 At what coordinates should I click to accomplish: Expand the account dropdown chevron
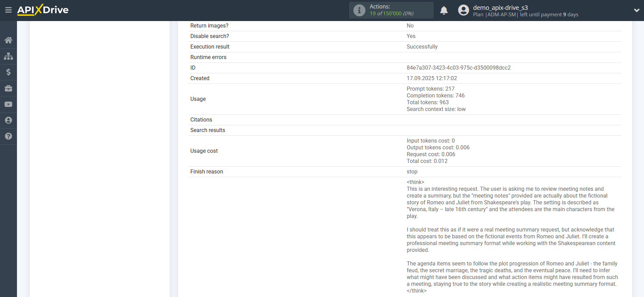pyautogui.click(x=637, y=10)
